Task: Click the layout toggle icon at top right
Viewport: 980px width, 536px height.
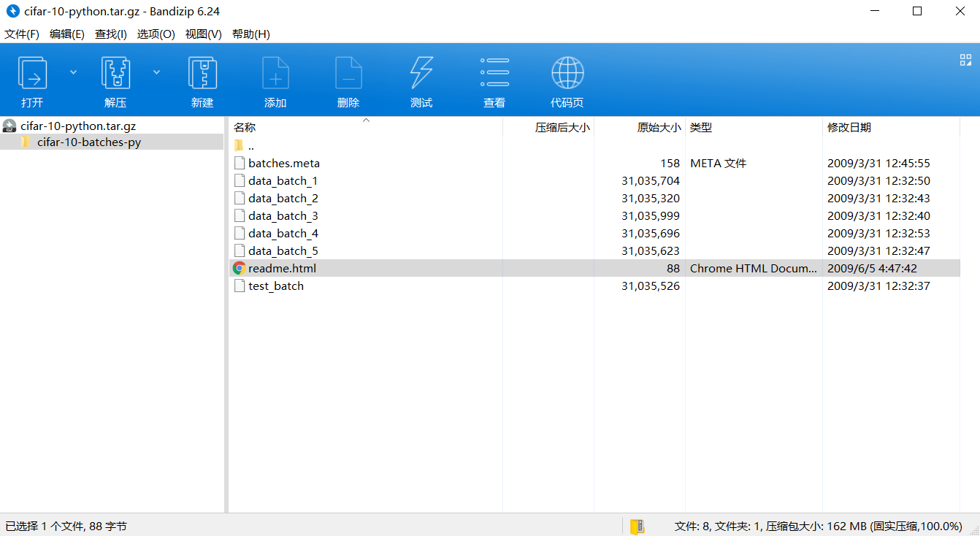Action: (965, 59)
